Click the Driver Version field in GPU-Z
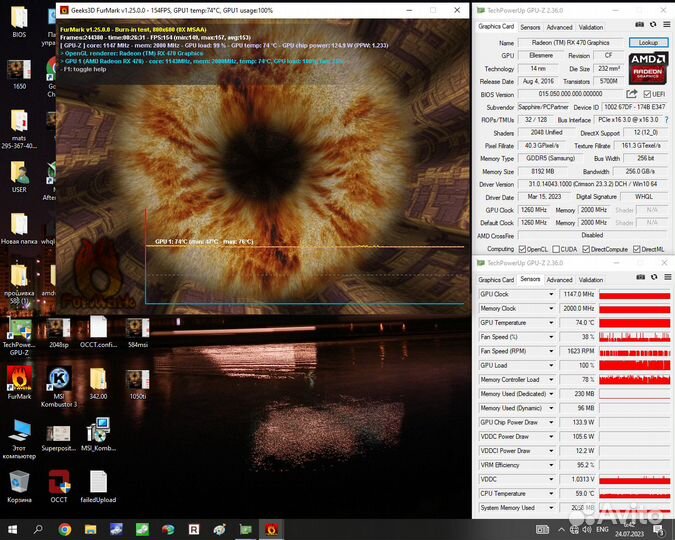This screenshot has width=675, height=540. pos(592,184)
